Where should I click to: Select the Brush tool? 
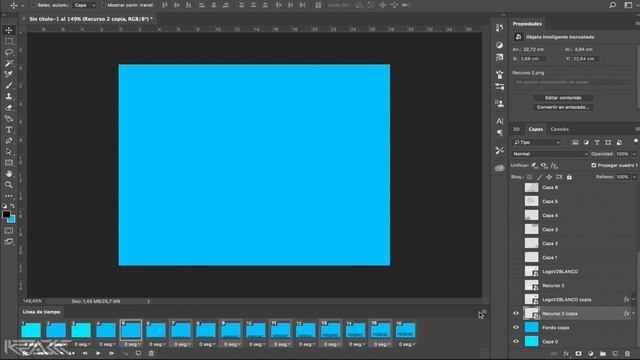(x=9, y=85)
